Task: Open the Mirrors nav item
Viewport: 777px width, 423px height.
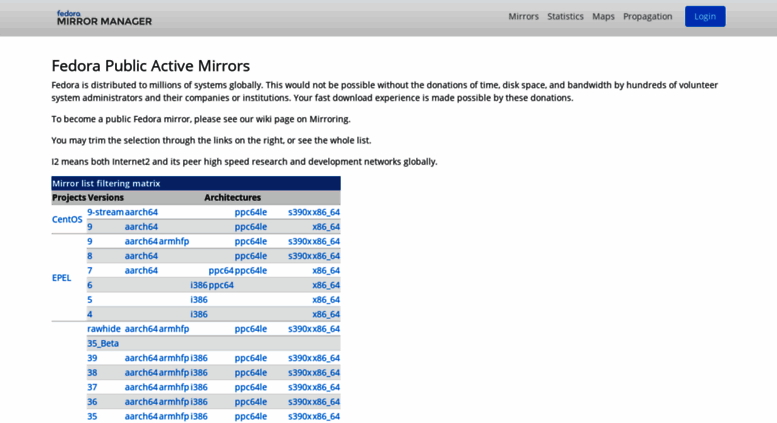Action: click(x=523, y=16)
